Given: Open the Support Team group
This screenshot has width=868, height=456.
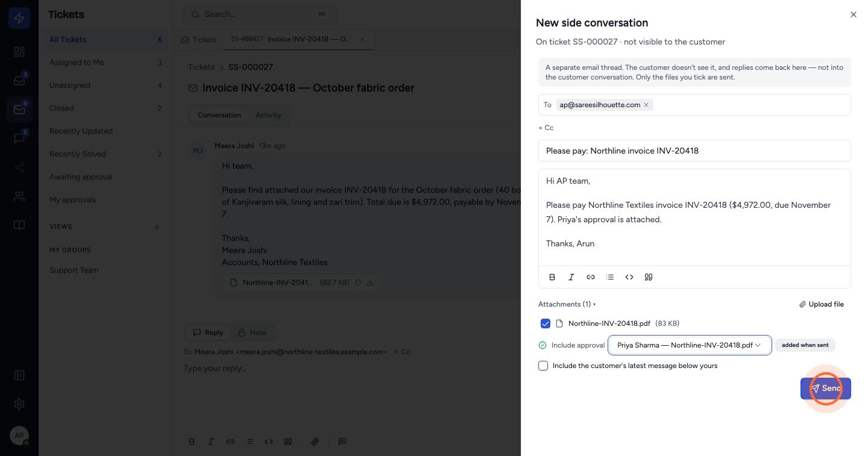Looking at the screenshot, I should point(106,270).
